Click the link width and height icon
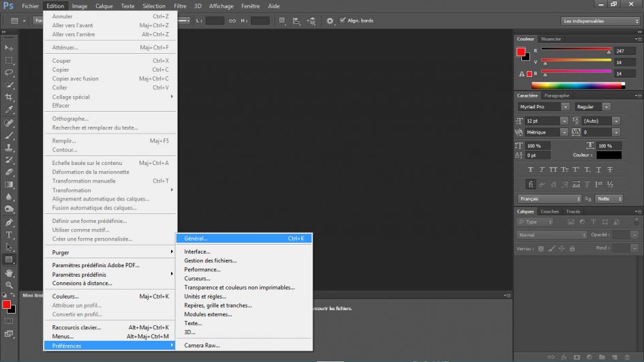Screen dimensions: 644x362 [232, 20]
